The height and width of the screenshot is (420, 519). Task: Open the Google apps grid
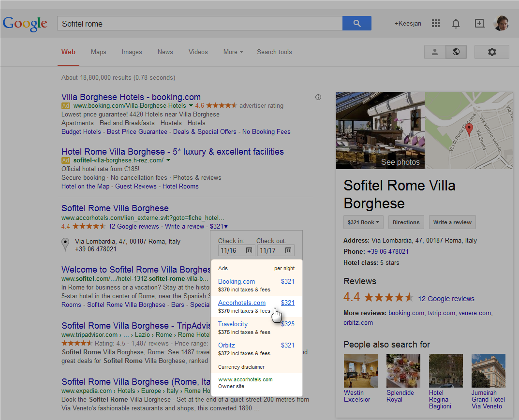click(436, 23)
